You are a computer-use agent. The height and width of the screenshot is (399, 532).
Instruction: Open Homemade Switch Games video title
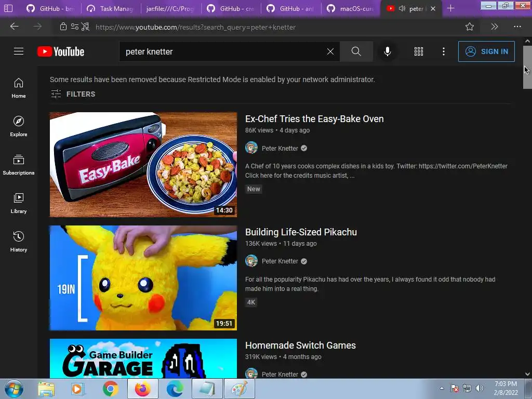(x=300, y=345)
